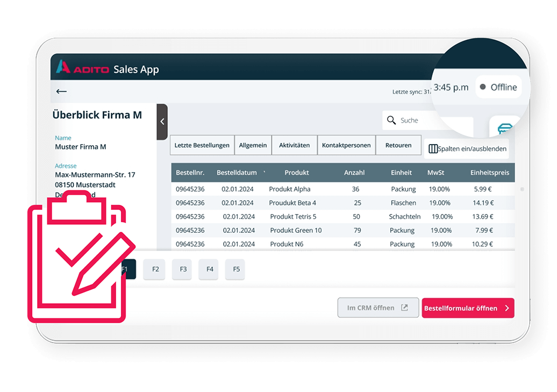Click the MwSt column header
557x392 pixels.
pos(435,173)
